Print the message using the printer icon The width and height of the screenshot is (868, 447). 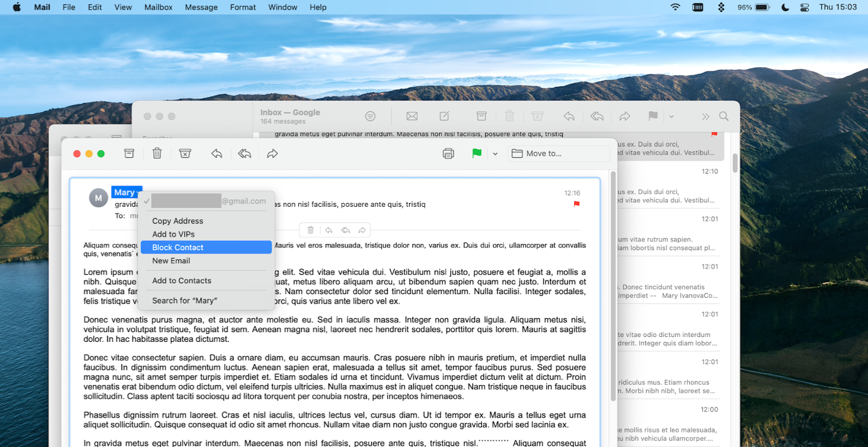coord(449,153)
